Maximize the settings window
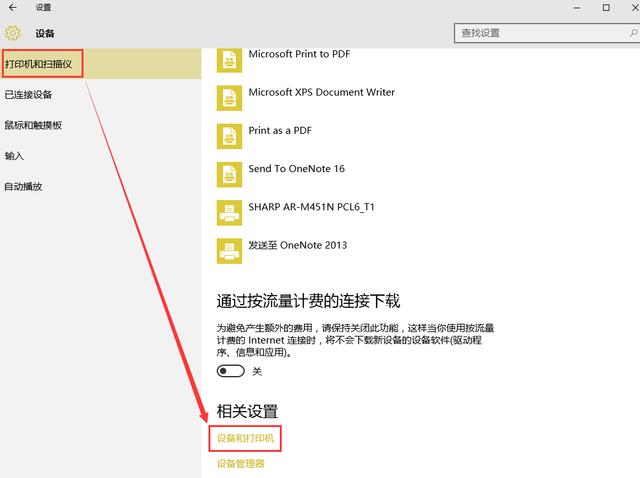 point(605,8)
